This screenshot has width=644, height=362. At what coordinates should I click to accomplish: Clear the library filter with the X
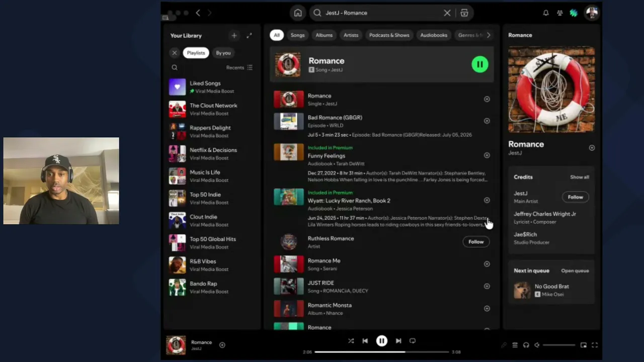coord(175,53)
